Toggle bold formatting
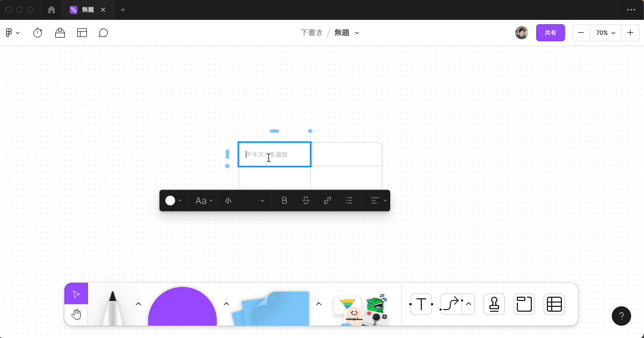Screen dimensions: 644x338 284,201
